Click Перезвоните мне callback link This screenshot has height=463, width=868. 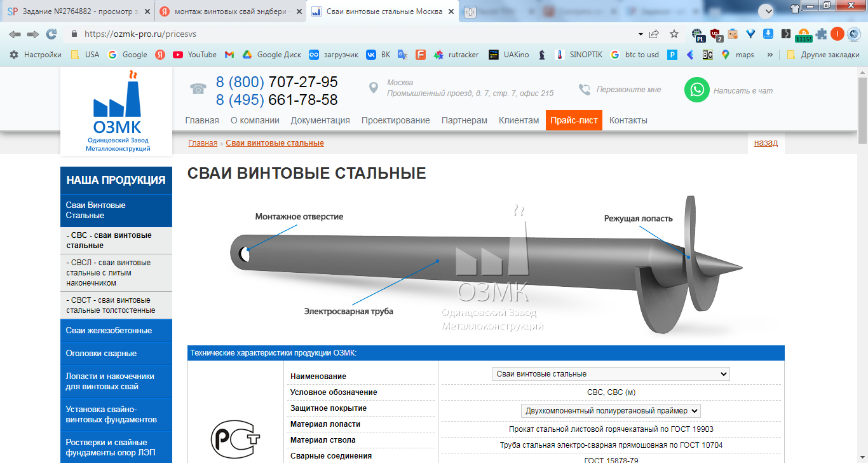pos(628,90)
